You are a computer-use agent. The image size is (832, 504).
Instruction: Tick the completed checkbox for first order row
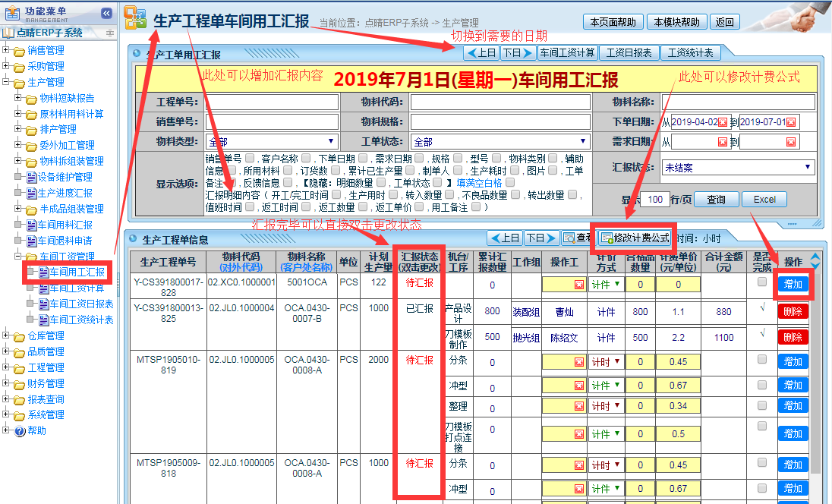(x=761, y=282)
